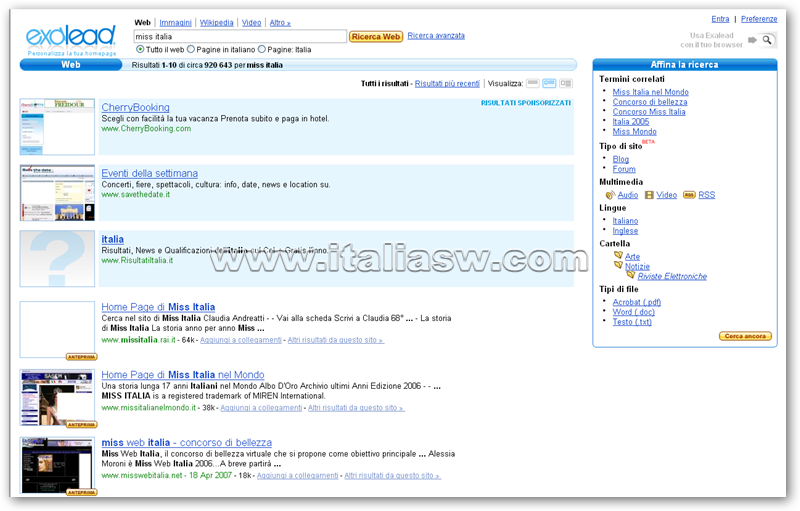Click Altri risultati da questo sito for missitalia.rai.it
This screenshot has width=800, height=511.
coord(336,340)
